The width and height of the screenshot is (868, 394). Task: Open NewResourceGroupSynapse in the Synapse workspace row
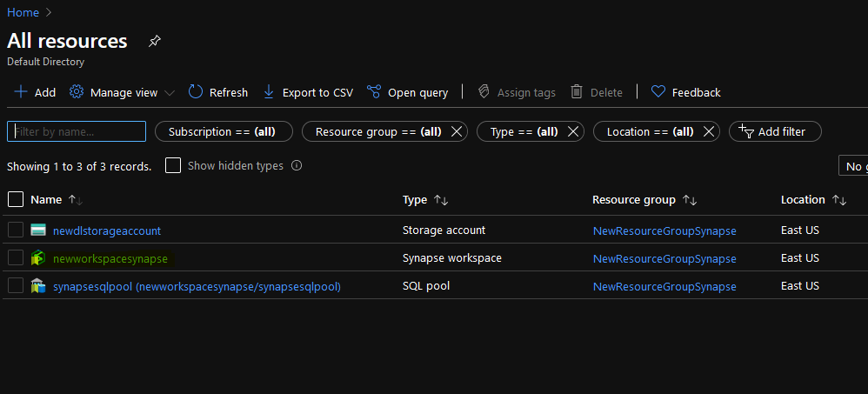(x=664, y=258)
